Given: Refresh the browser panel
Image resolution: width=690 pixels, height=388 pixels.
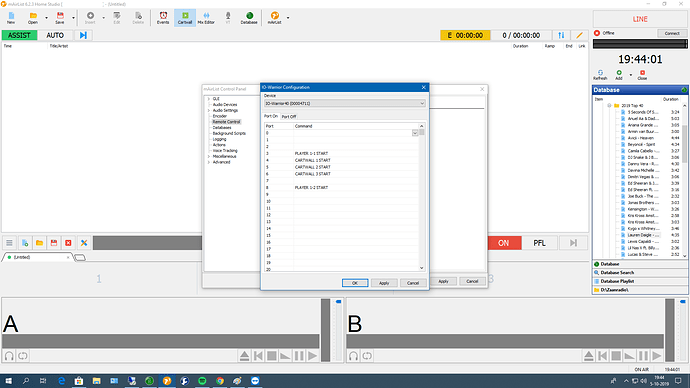Looking at the screenshot, I should [x=600, y=75].
